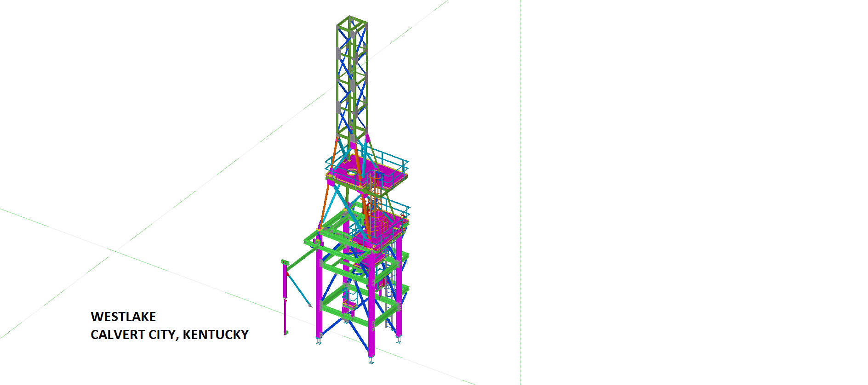Select the WESTLAKE text label
Viewport: 868px width, 385px height.
123,317
